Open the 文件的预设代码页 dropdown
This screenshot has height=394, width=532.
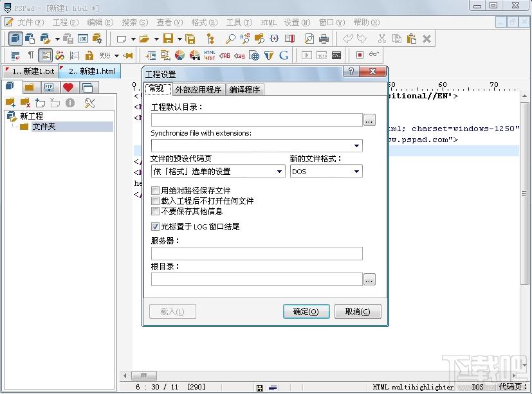pyautogui.click(x=279, y=172)
